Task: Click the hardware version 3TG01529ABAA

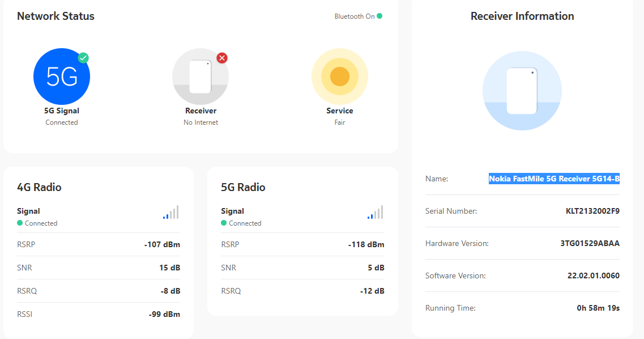Action: (x=590, y=244)
